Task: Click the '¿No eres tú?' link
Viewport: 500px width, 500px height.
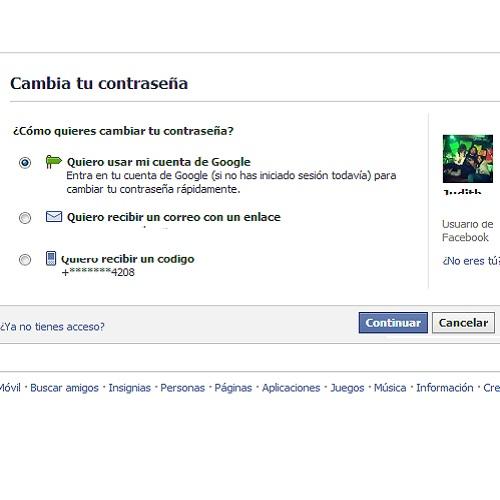Action: pyautogui.click(x=471, y=261)
